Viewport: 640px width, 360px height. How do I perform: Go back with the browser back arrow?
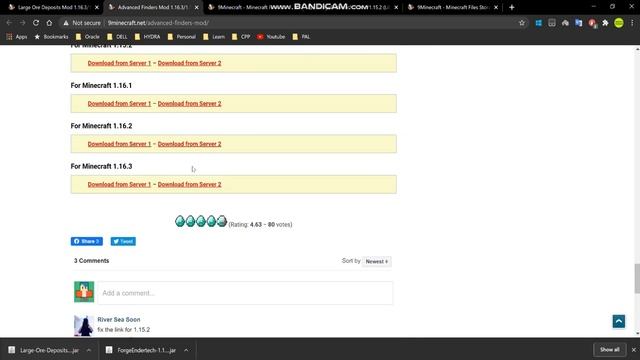(x=9, y=23)
